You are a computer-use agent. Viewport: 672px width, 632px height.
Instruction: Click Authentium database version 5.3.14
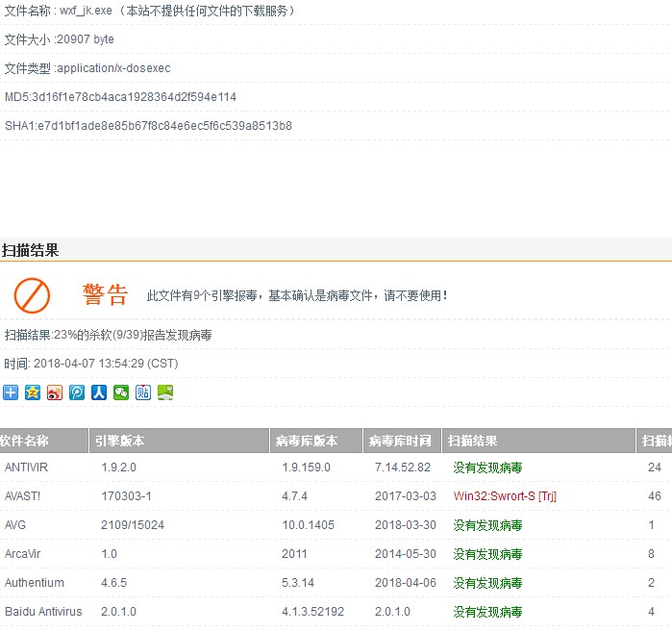(298, 583)
